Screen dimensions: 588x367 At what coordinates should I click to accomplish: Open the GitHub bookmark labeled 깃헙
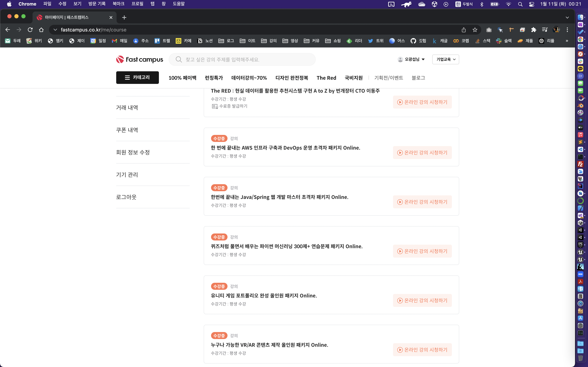[418, 41]
